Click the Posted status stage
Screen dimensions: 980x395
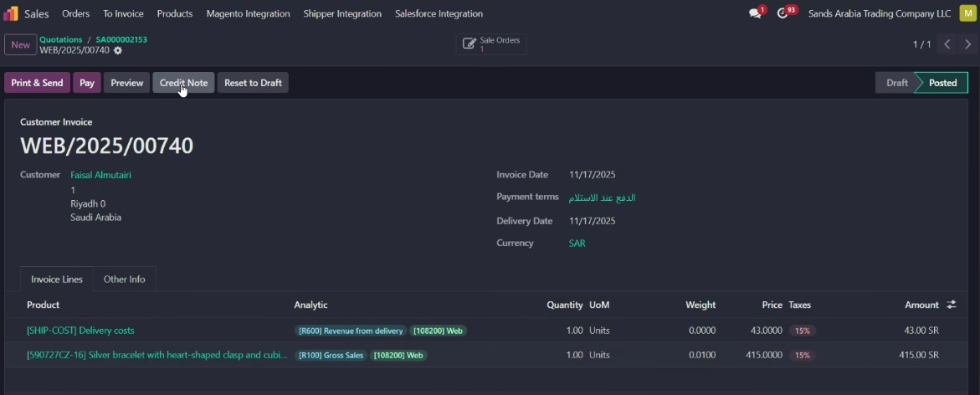[x=942, y=83]
